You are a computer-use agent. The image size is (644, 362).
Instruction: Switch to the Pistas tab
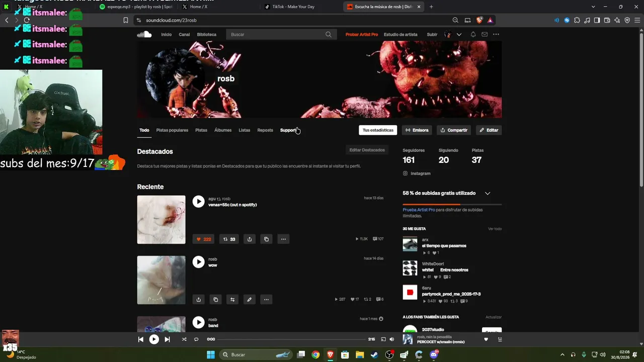click(201, 130)
